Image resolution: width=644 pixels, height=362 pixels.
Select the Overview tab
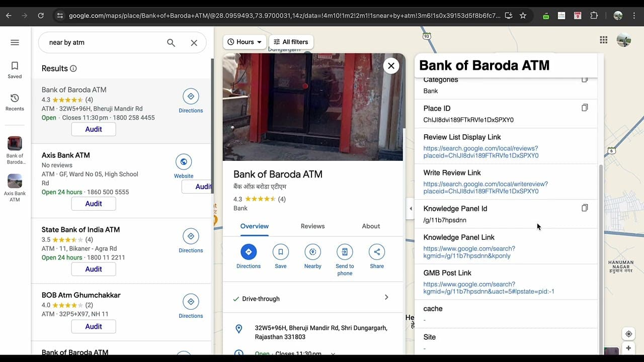[x=255, y=226]
